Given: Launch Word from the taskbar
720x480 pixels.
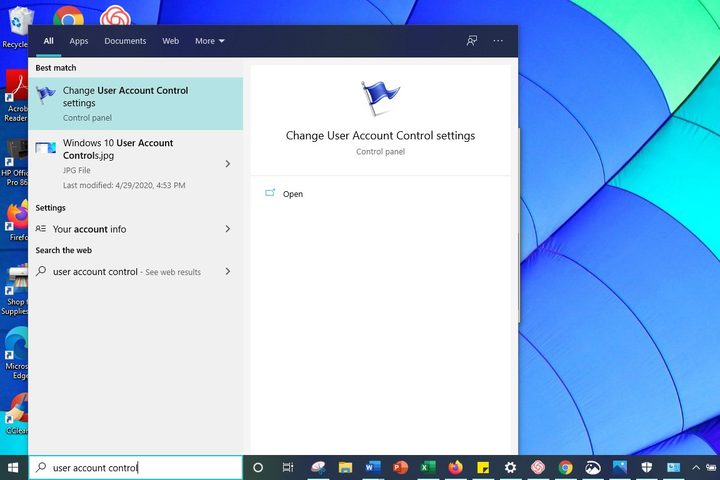Looking at the screenshot, I should pyautogui.click(x=373, y=468).
